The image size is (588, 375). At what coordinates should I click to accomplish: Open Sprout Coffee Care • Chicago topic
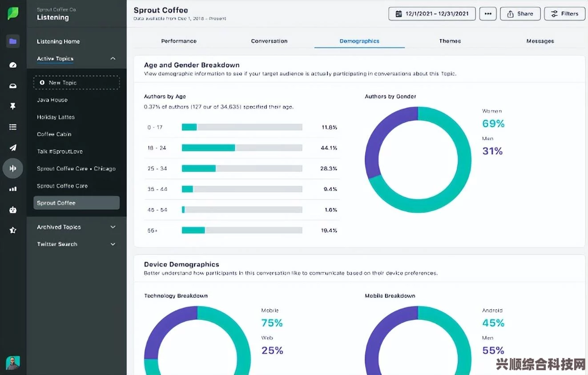(76, 169)
